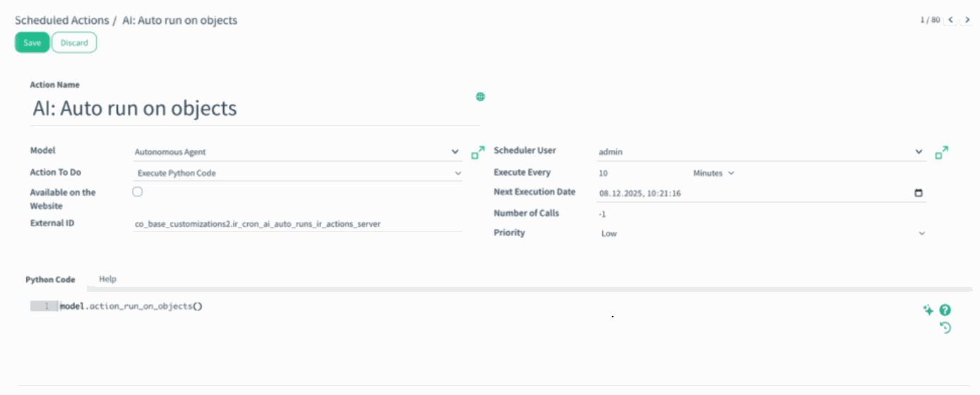
Task: Select the Python Code tab
Action: tap(50, 280)
